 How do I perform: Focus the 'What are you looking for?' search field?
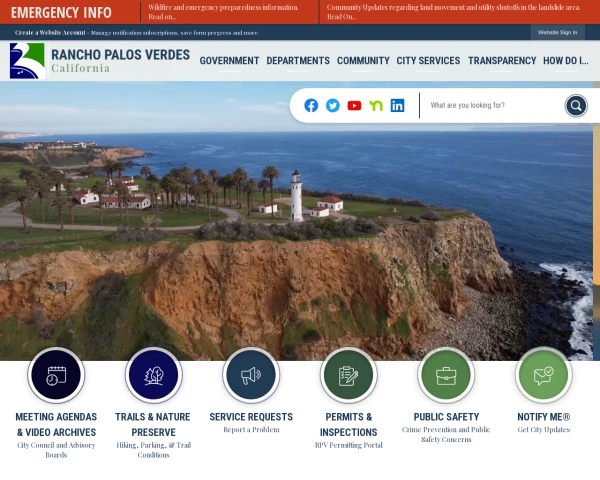490,105
